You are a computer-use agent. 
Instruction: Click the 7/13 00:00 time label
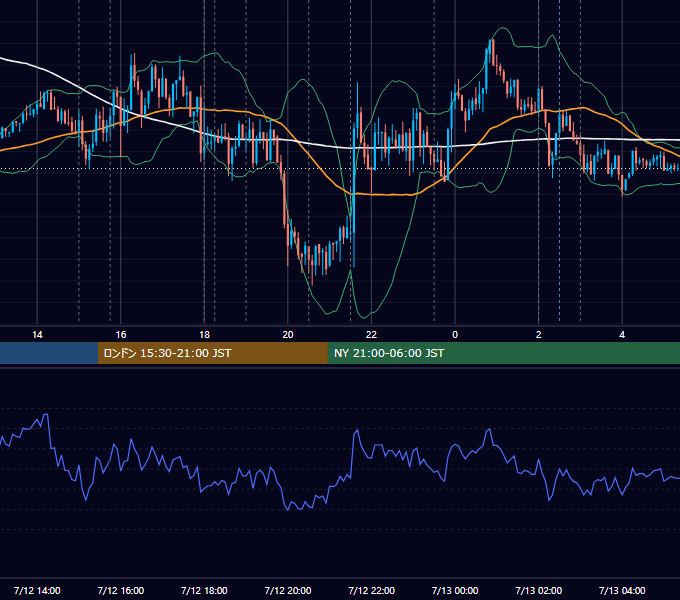[x=455, y=590]
